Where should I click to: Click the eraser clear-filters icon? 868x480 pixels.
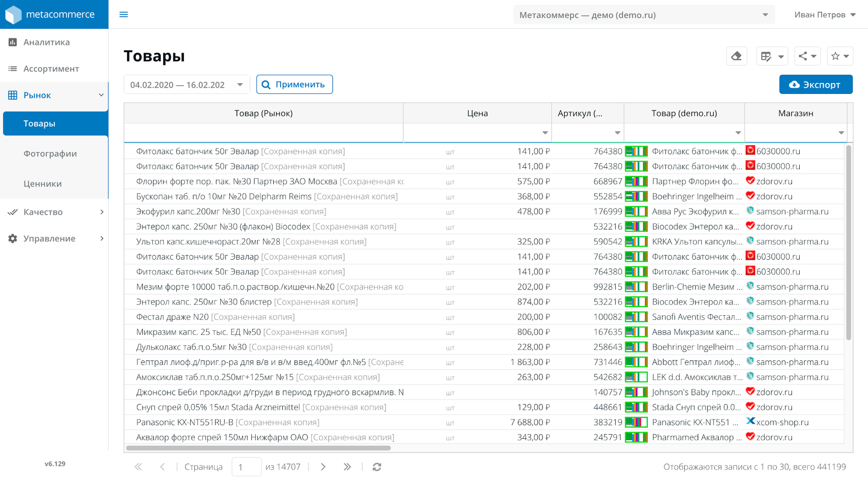click(x=736, y=56)
